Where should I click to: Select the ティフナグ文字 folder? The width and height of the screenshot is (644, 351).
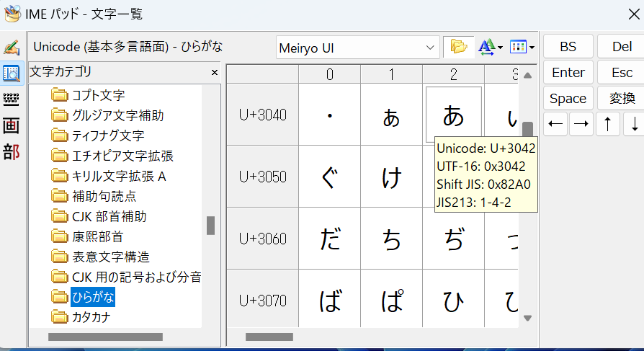pyautogui.click(x=98, y=135)
